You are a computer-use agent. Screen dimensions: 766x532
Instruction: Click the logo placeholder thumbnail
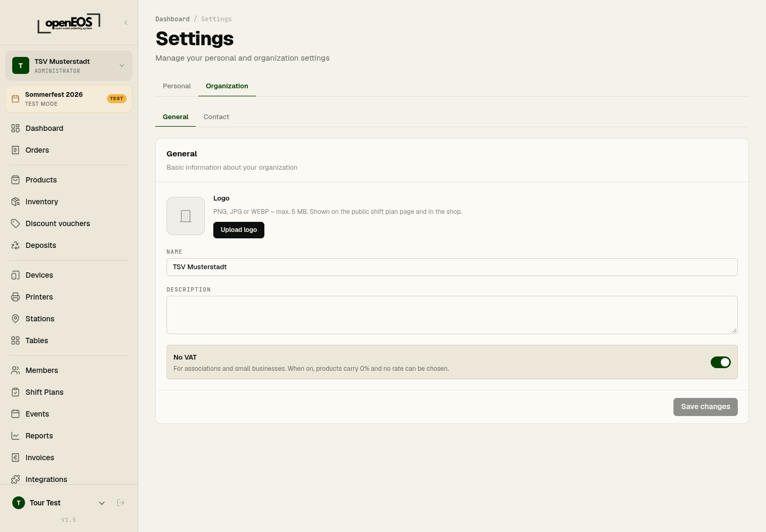pyautogui.click(x=186, y=216)
